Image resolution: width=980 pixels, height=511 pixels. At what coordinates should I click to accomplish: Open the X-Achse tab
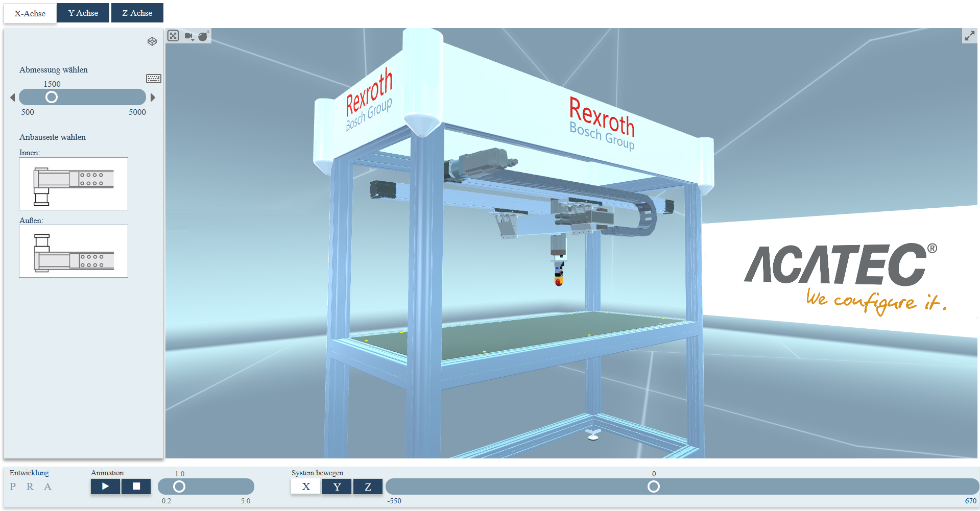tap(30, 13)
